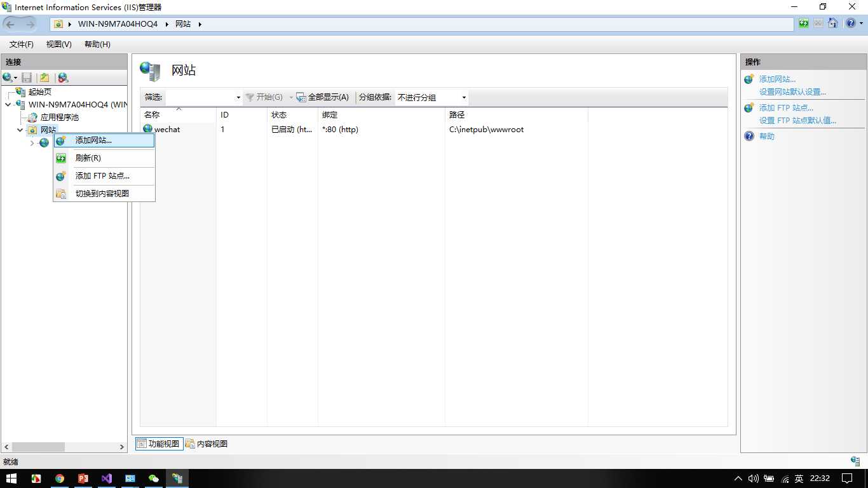Click the scroll right arrow in connections pane
Screen dimensions: 868x488
pos(122,447)
